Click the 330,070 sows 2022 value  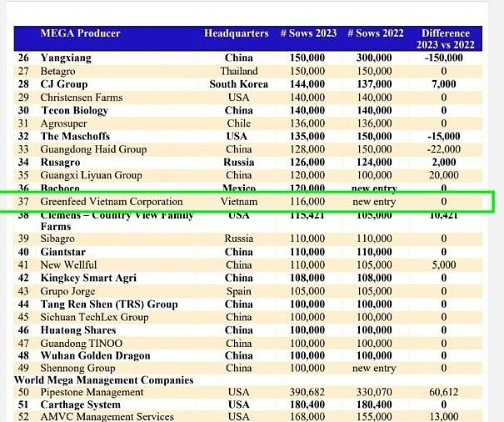[374, 392]
